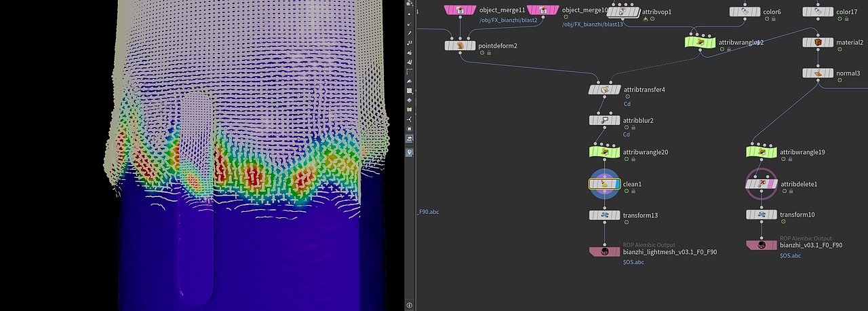This screenshot has width=868, height=311.
Task: Select the object_merge11 node
Action: [460, 10]
